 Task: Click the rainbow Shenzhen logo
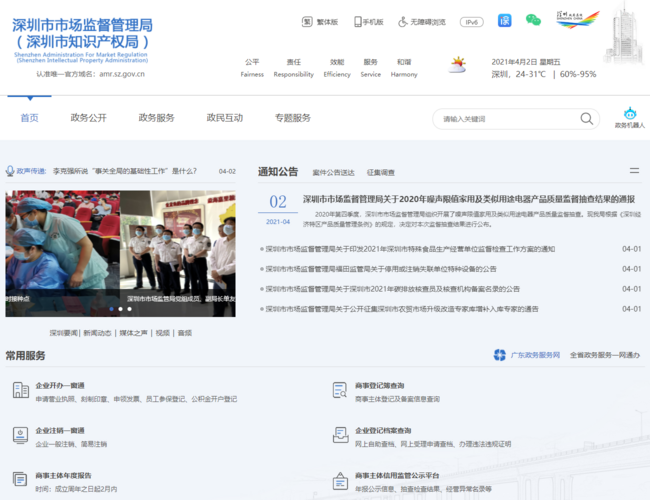(x=578, y=19)
